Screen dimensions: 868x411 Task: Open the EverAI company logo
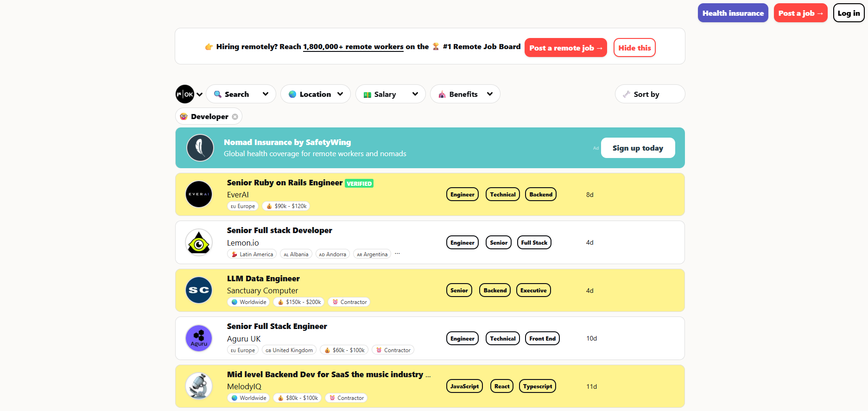(199, 194)
